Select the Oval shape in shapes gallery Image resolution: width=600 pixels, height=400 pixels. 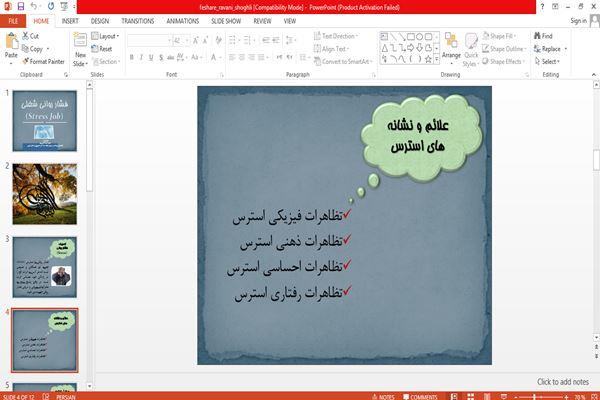[420, 37]
